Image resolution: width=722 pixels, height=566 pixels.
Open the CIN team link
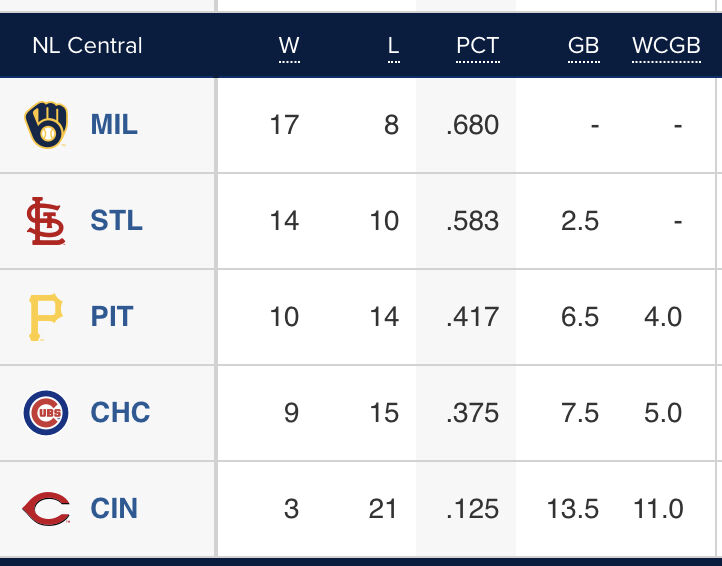click(x=114, y=509)
